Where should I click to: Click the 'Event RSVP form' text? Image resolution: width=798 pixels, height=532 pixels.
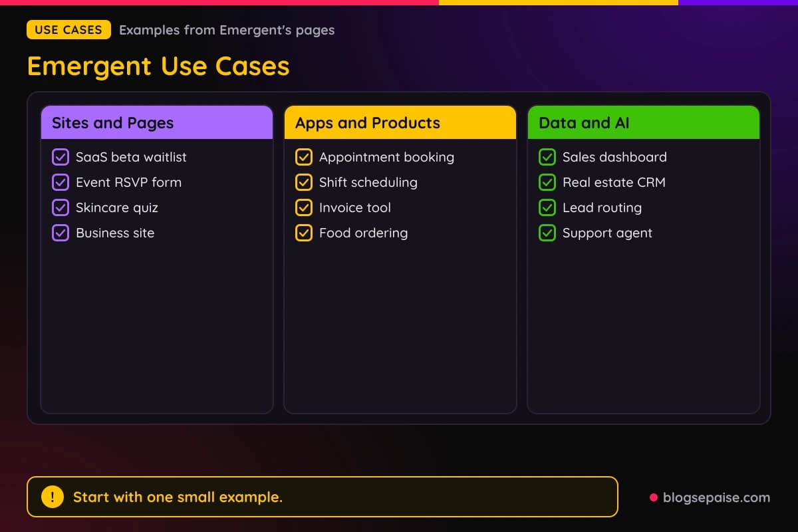click(x=128, y=182)
